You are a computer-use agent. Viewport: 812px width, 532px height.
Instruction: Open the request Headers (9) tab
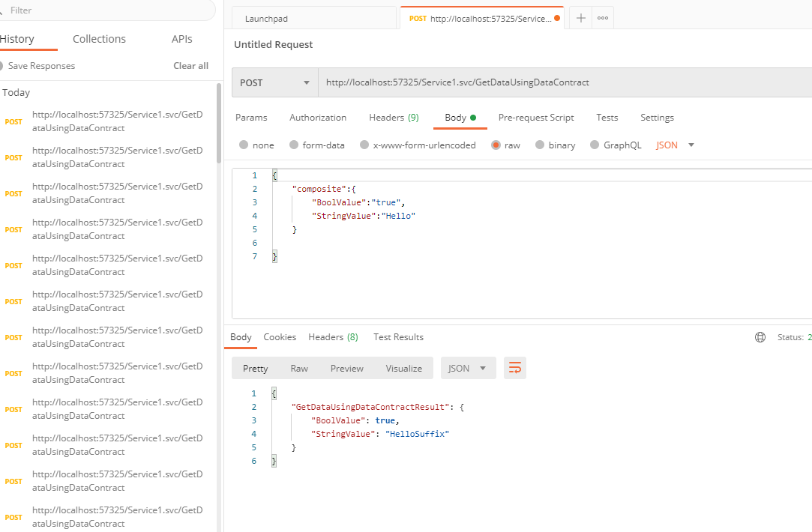[x=394, y=118]
